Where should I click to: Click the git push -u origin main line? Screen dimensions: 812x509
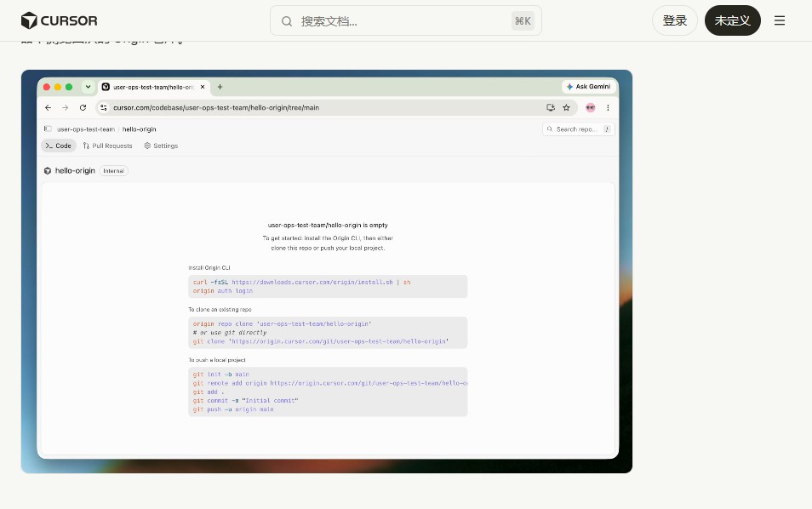pyautogui.click(x=233, y=409)
